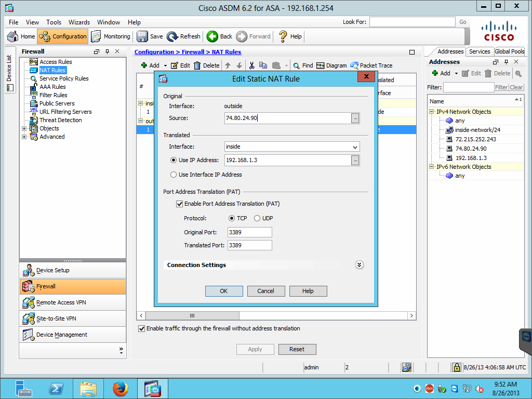Move the NAT rule up
532x399 pixels.
coord(228,65)
